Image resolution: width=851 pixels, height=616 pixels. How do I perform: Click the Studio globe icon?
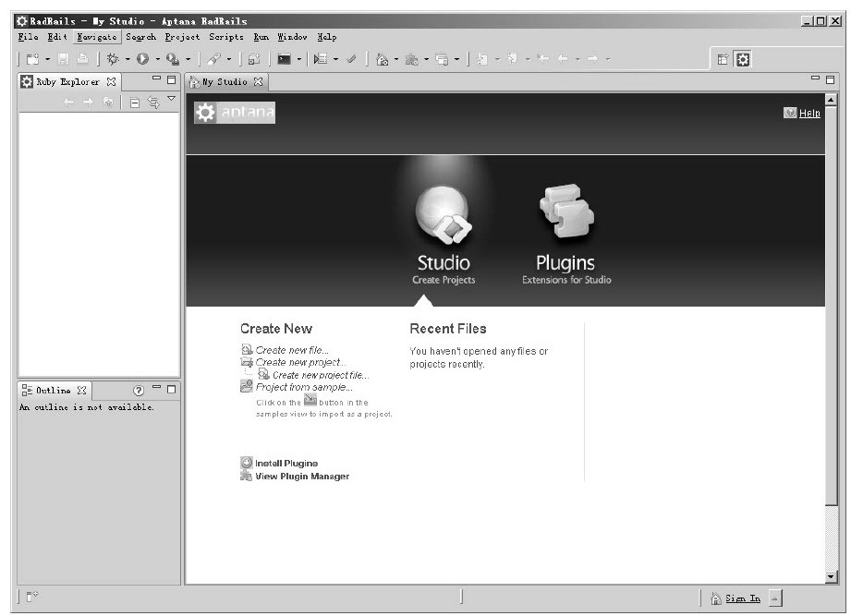443,214
